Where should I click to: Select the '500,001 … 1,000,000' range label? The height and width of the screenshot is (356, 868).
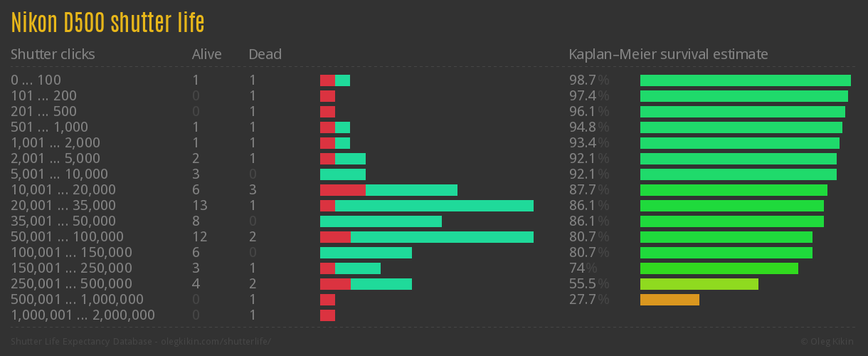click(x=77, y=300)
